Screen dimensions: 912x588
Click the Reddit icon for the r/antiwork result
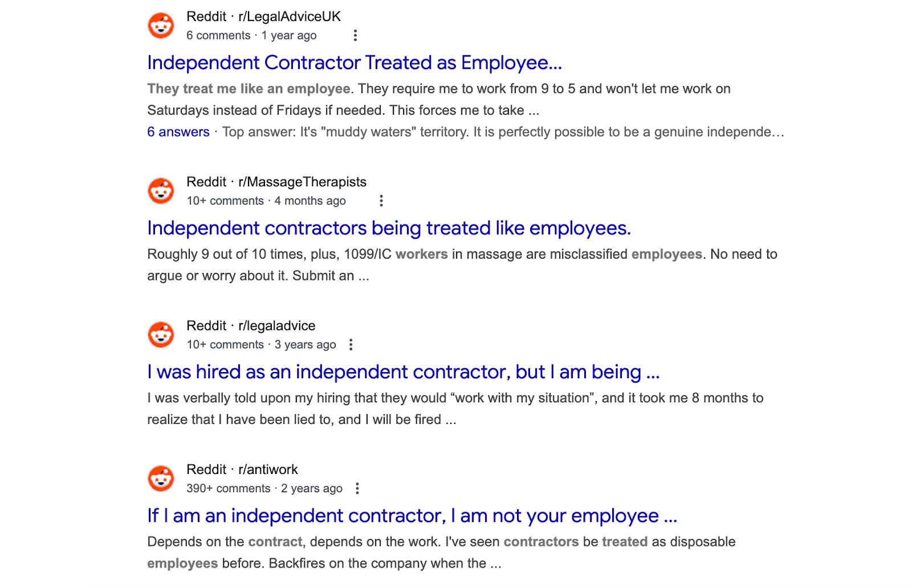click(161, 479)
